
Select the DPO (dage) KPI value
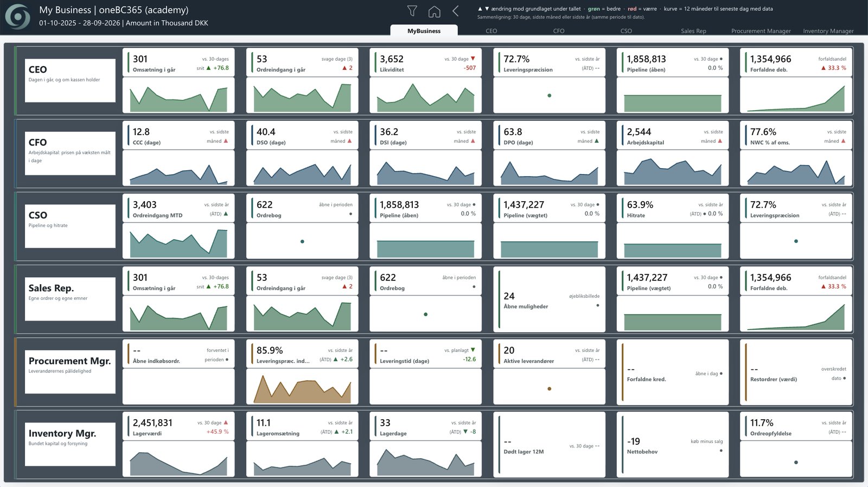(x=513, y=132)
